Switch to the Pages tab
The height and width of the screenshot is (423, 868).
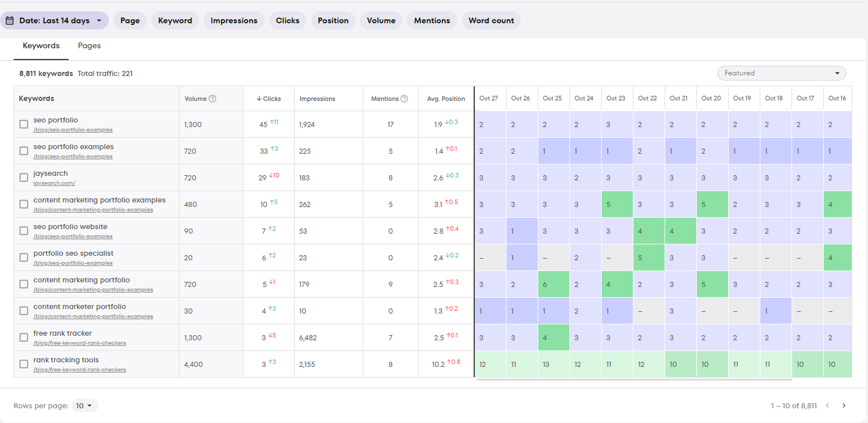click(89, 45)
